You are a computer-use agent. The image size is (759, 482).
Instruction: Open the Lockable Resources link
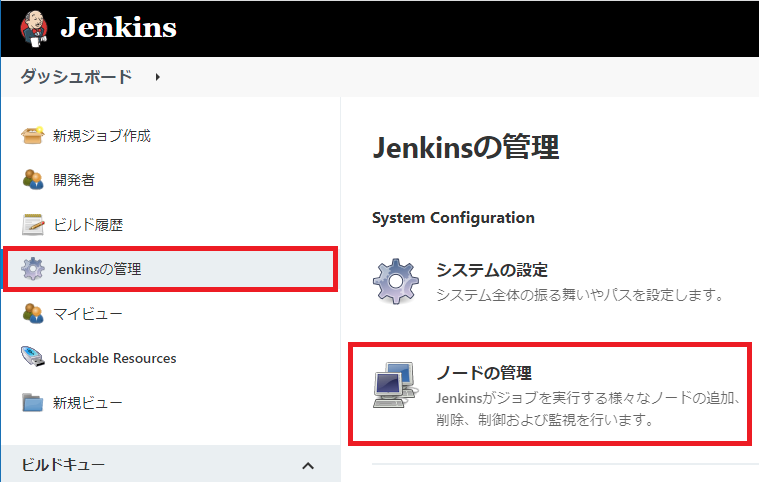click(x=115, y=358)
